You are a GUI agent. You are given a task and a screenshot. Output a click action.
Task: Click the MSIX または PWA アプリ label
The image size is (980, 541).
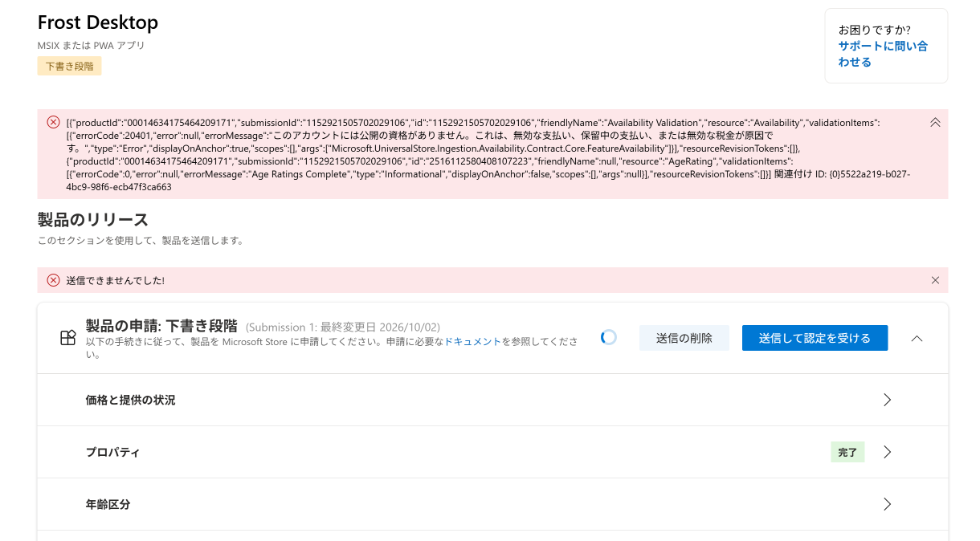point(92,46)
